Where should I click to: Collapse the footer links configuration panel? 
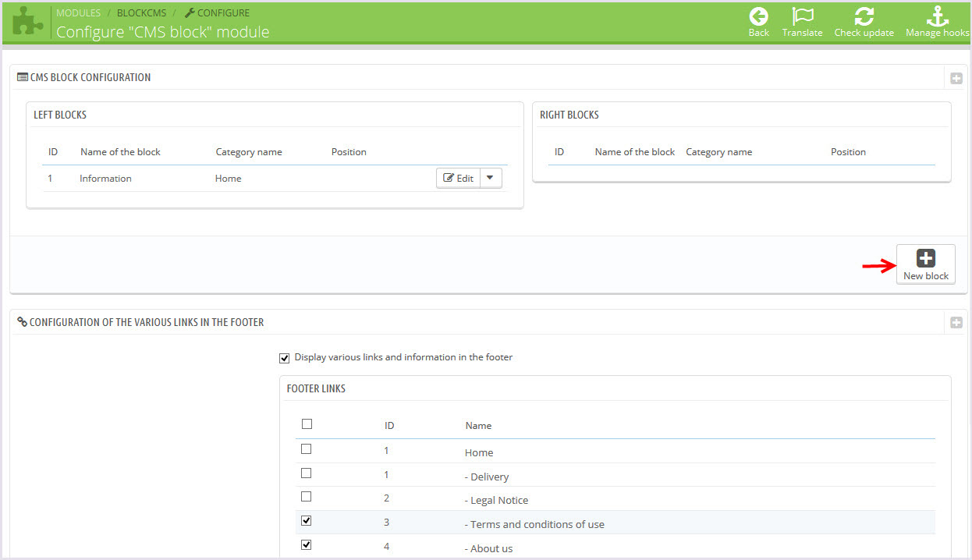coord(956,323)
